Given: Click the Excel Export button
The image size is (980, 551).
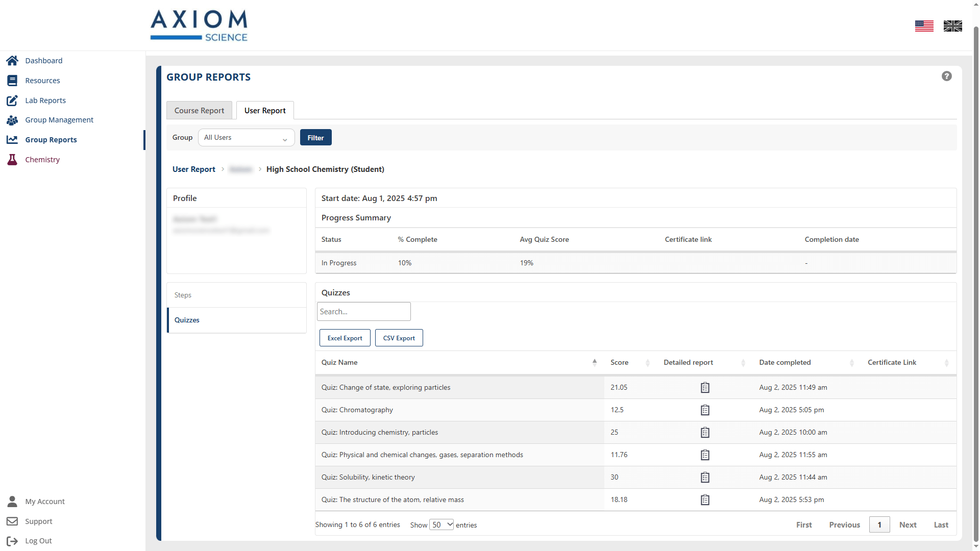Looking at the screenshot, I should point(345,338).
